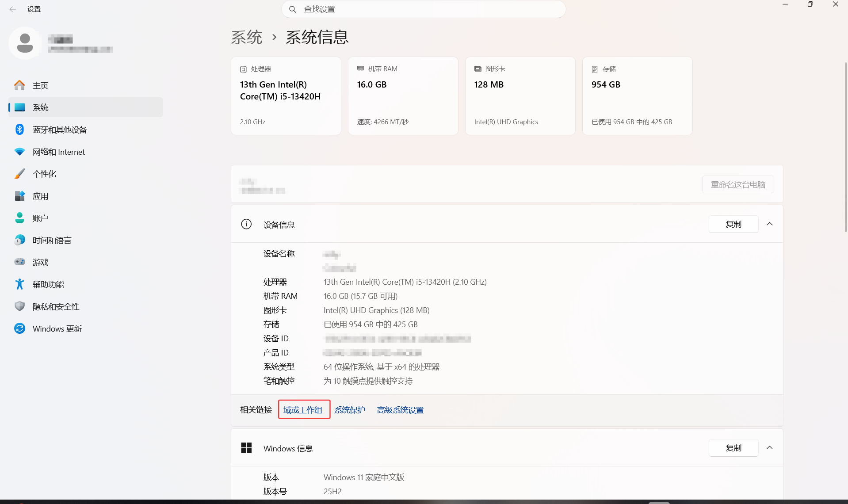Click 重命名这台电脑 button
The width and height of the screenshot is (848, 504).
coord(738,184)
